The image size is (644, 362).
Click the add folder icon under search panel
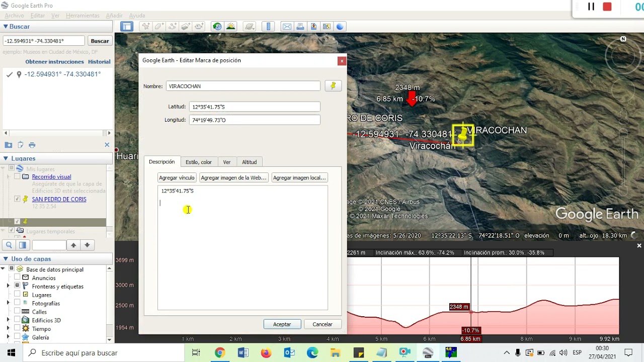(8, 145)
